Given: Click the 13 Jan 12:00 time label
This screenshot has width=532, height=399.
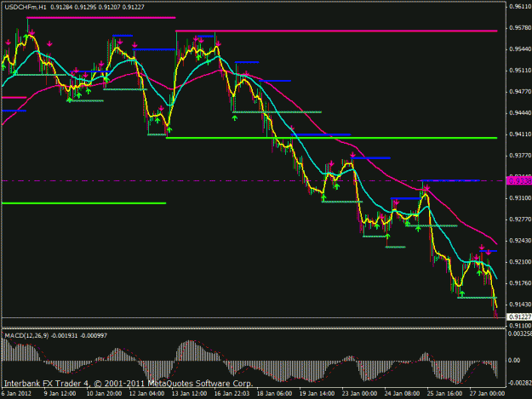Looking at the screenshot, I should (x=189, y=394).
